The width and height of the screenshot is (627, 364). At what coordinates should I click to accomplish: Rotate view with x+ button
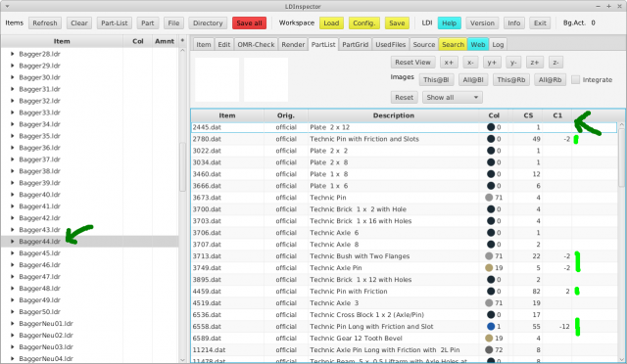point(449,63)
